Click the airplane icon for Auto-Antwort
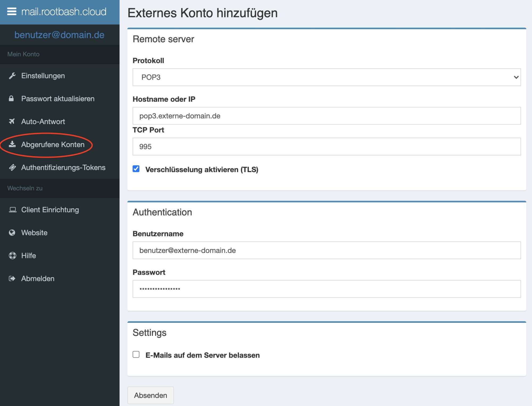Image resolution: width=532 pixels, height=406 pixels. tap(12, 121)
